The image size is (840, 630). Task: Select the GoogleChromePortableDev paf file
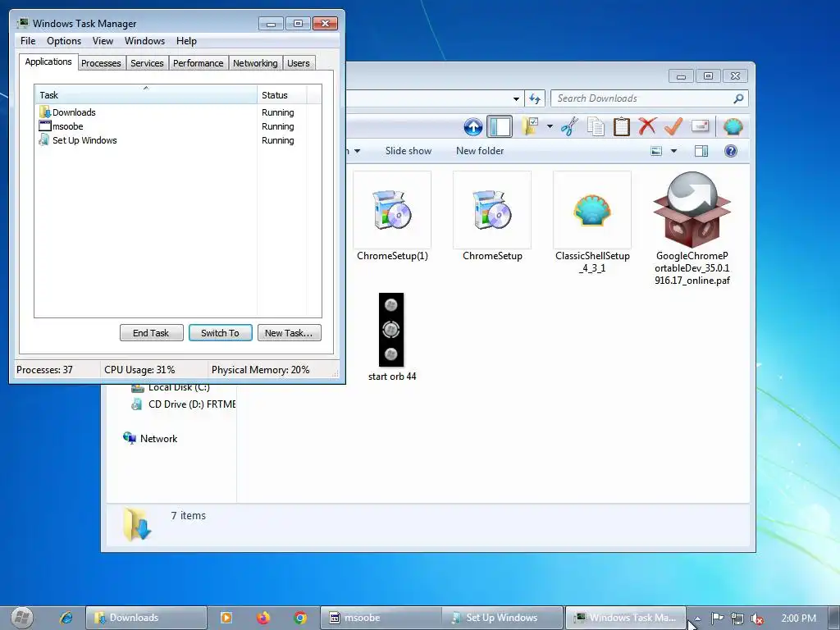click(692, 229)
